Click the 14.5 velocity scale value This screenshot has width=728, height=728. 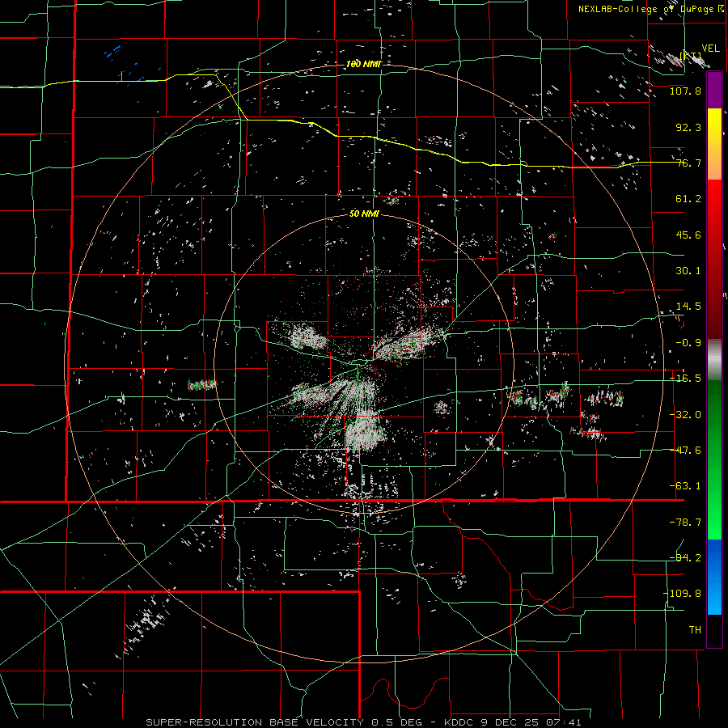pyautogui.click(x=688, y=307)
